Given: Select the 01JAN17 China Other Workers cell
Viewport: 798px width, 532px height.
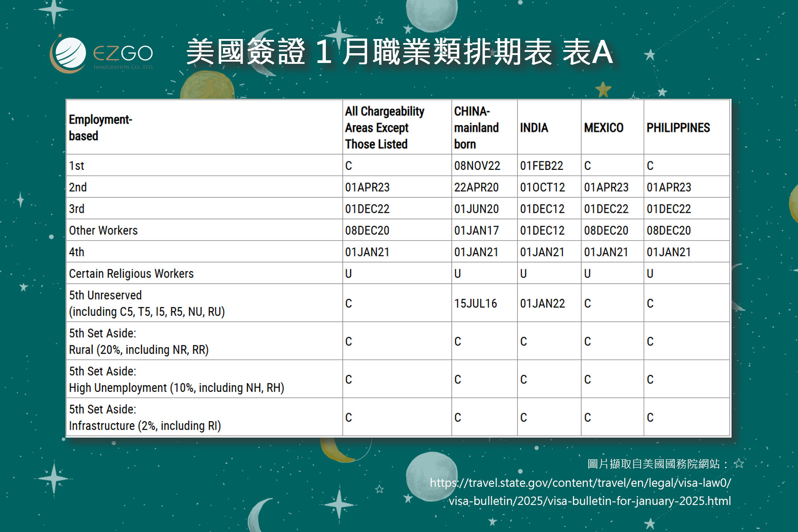Looking at the screenshot, I should point(476,231).
